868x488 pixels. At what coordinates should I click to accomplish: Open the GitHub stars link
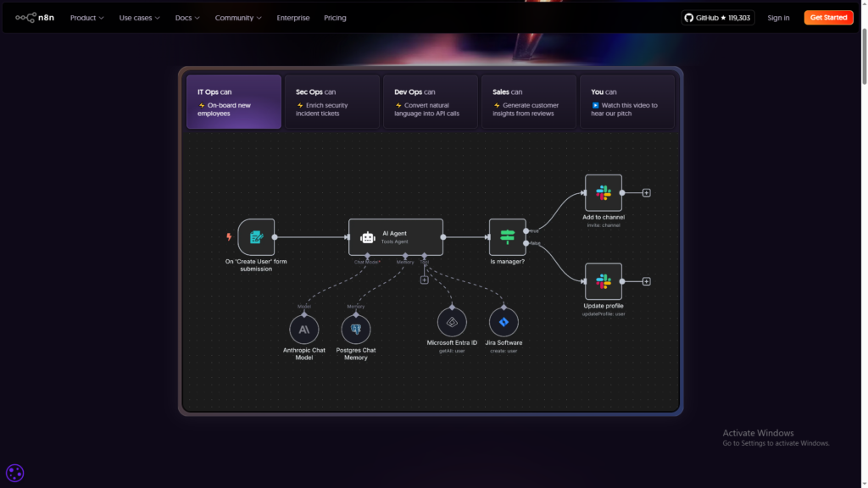(717, 16)
